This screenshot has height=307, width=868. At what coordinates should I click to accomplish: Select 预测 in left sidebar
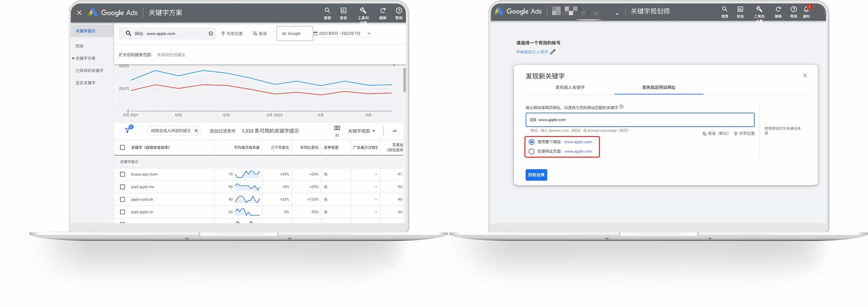click(79, 46)
